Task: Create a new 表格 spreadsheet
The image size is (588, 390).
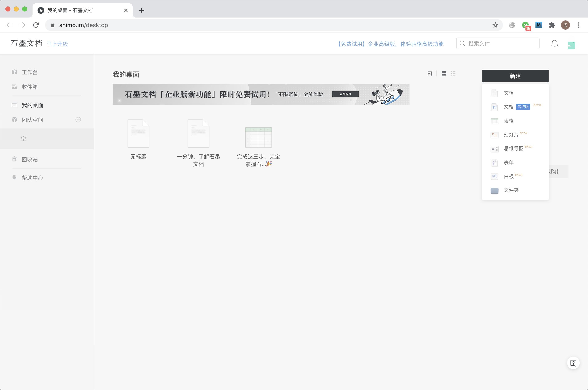Action: 509,121
